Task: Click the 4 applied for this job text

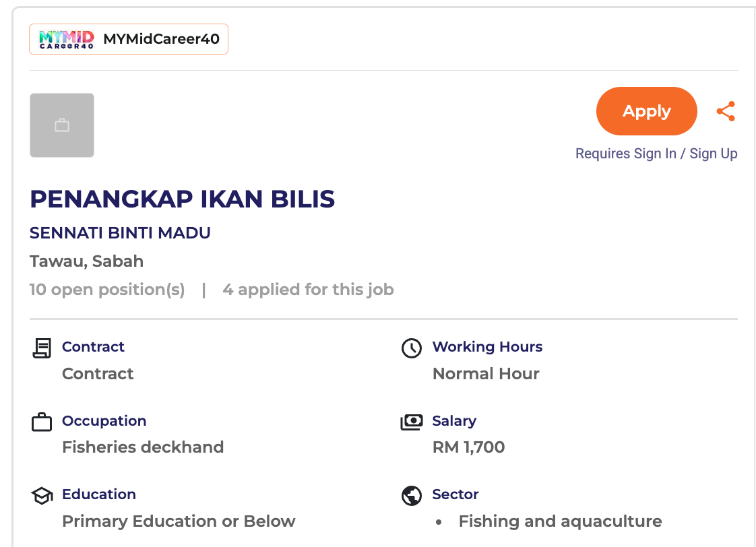Action: [308, 290]
